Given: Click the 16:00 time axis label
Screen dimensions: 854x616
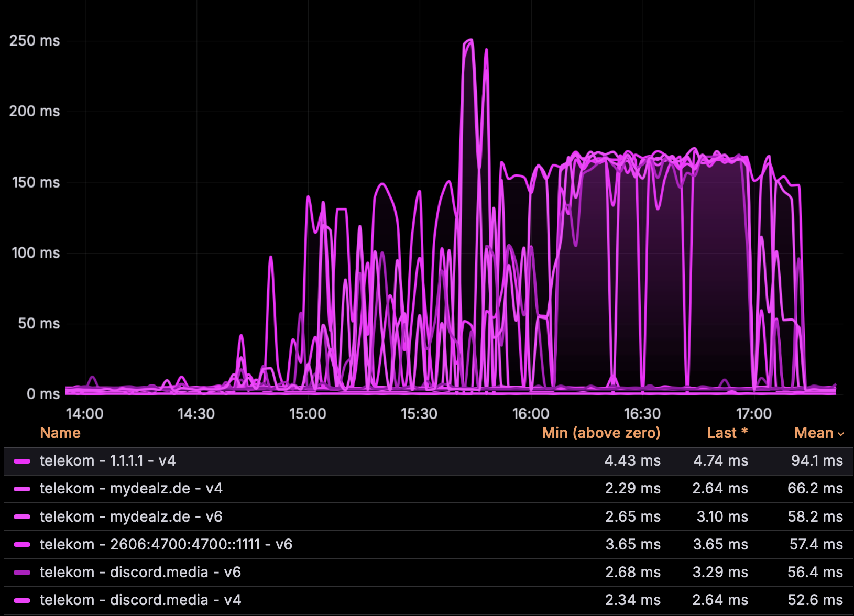Looking at the screenshot, I should (x=531, y=414).
